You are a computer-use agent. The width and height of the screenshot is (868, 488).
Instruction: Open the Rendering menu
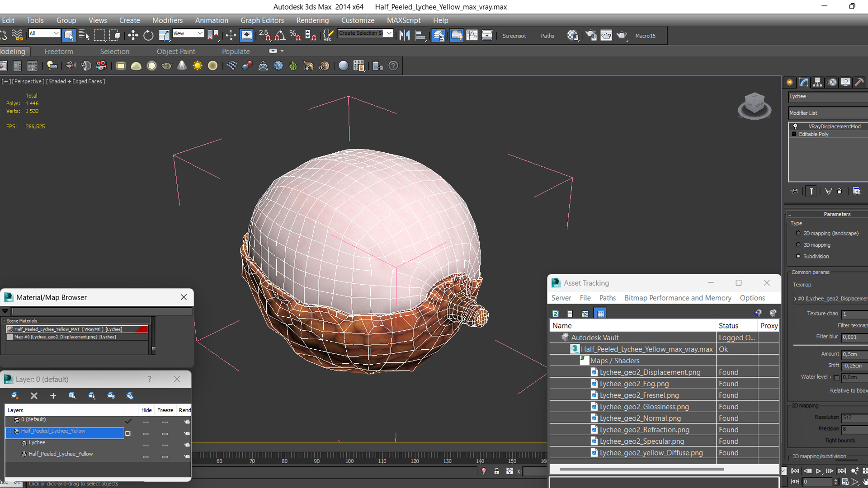[x=312, y=20]
